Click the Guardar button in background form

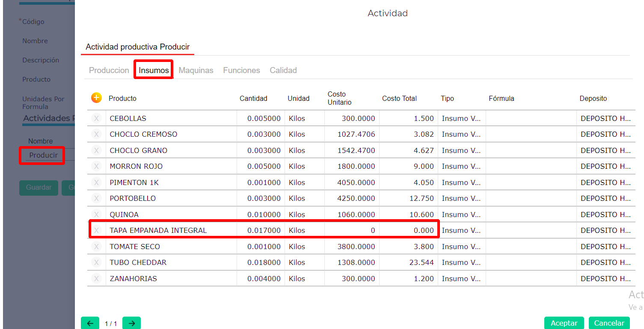point(39,188)
